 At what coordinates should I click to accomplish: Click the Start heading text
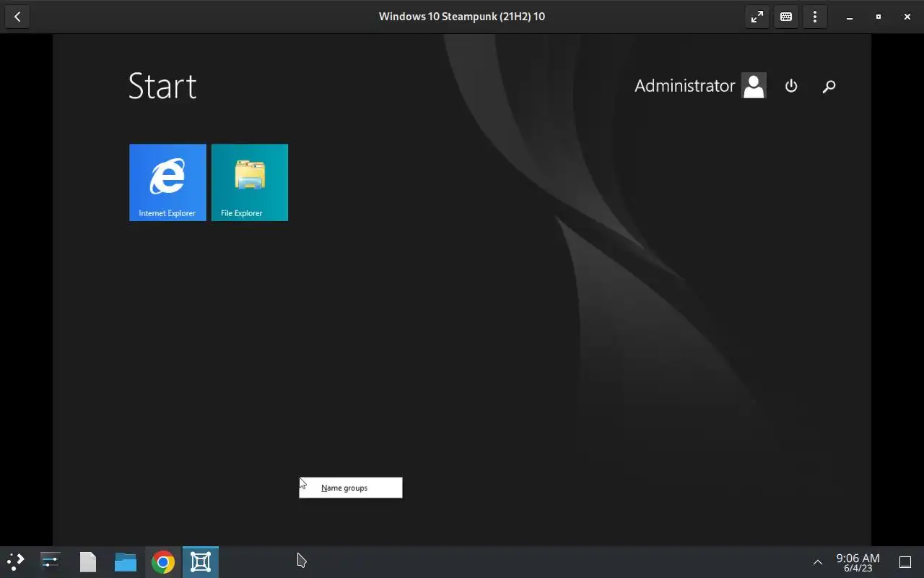[162, 86]
